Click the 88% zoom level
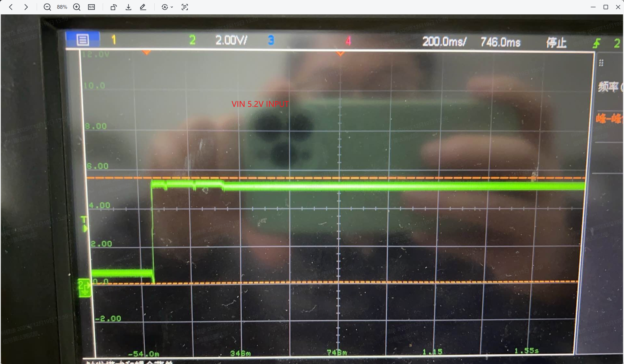 [x=62, y=7]
